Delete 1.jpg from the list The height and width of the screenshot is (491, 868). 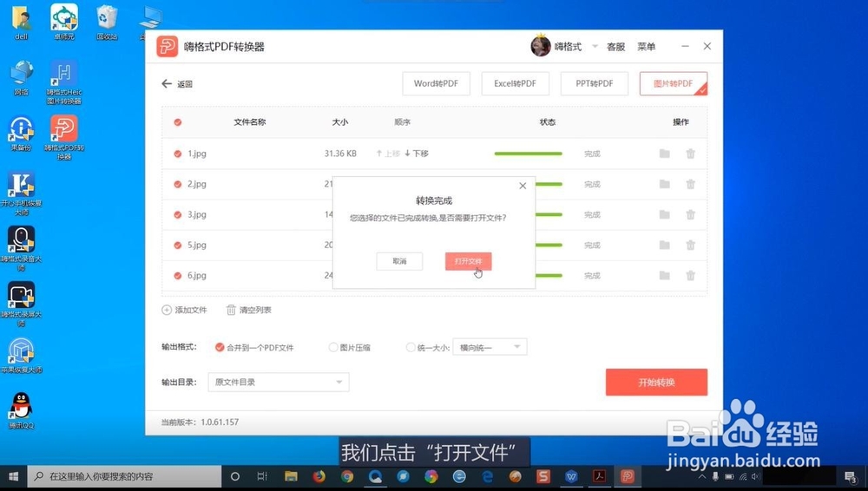690,154
